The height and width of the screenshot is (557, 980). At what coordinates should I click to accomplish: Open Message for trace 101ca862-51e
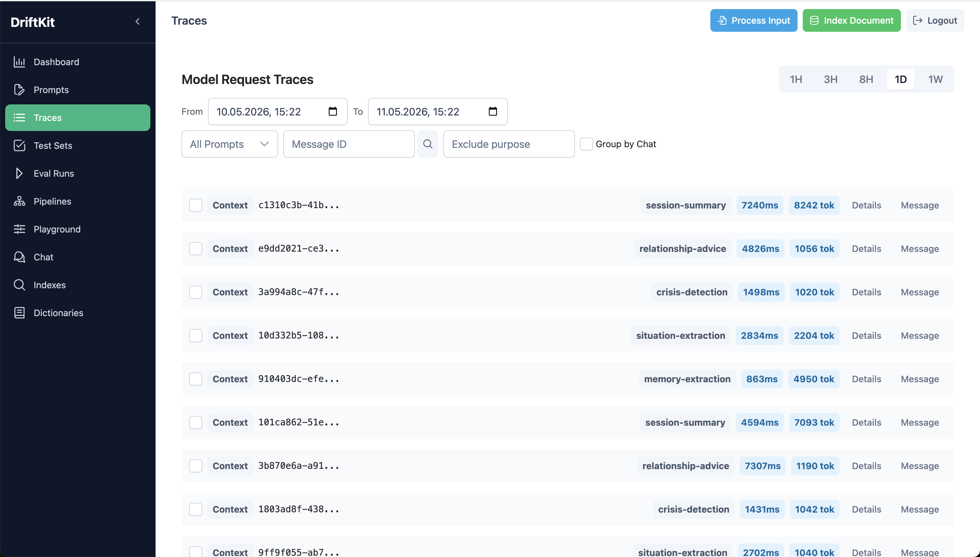click(x=920, y=423)
